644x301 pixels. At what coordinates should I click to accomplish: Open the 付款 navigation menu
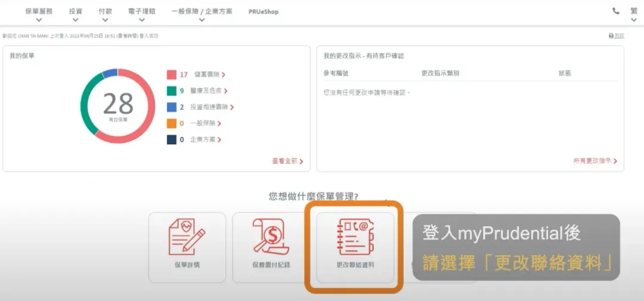click(105, 11)
